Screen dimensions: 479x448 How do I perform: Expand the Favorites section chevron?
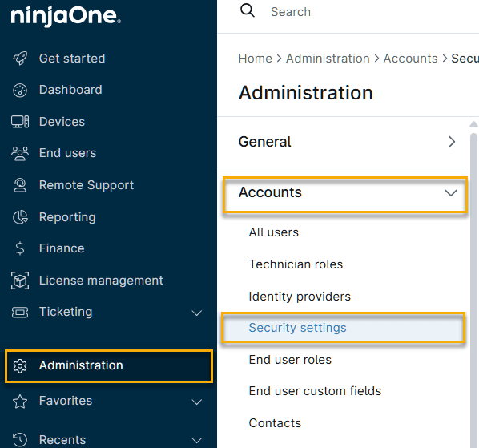tap(197, 402)
